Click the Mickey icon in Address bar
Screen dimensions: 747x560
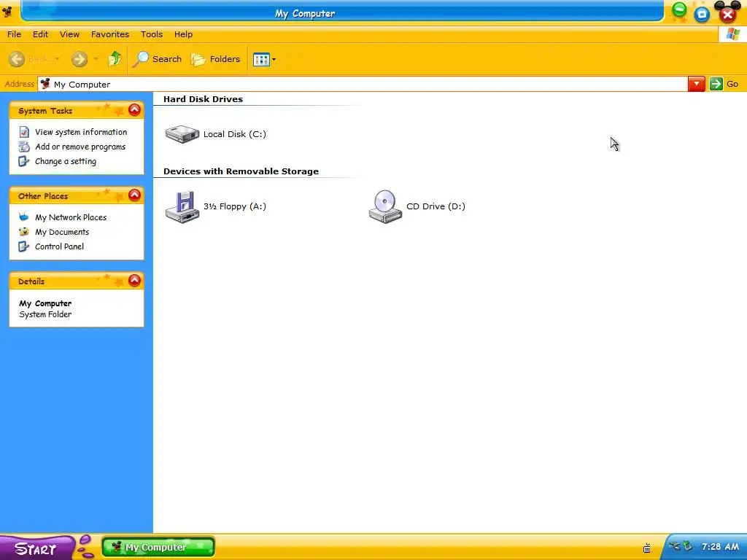pos(45,85)
